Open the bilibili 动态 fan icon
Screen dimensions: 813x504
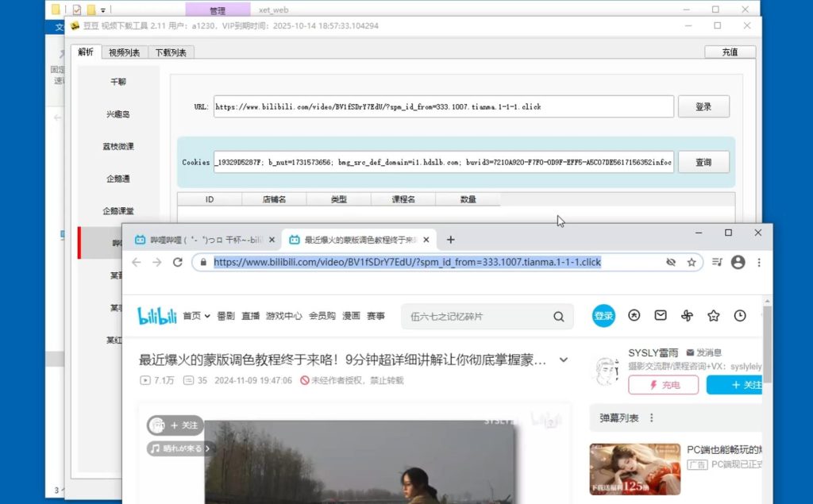[687, 315]
